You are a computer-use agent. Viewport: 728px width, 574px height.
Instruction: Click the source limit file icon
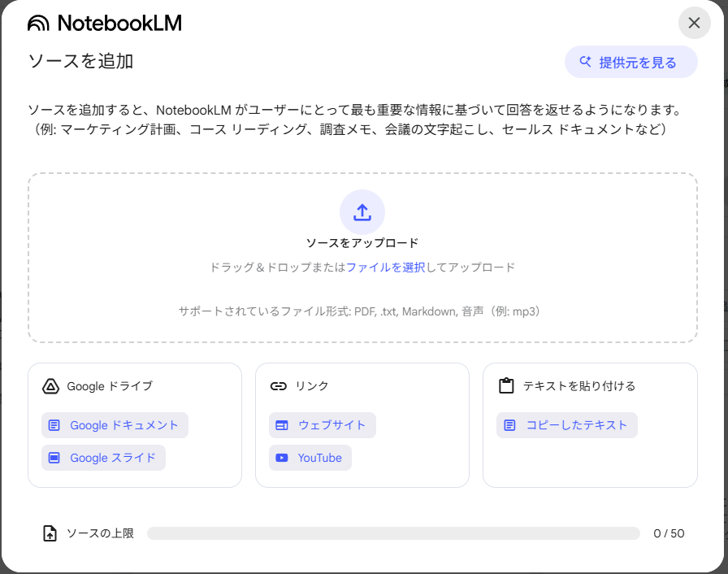click(x=50, y=533)
